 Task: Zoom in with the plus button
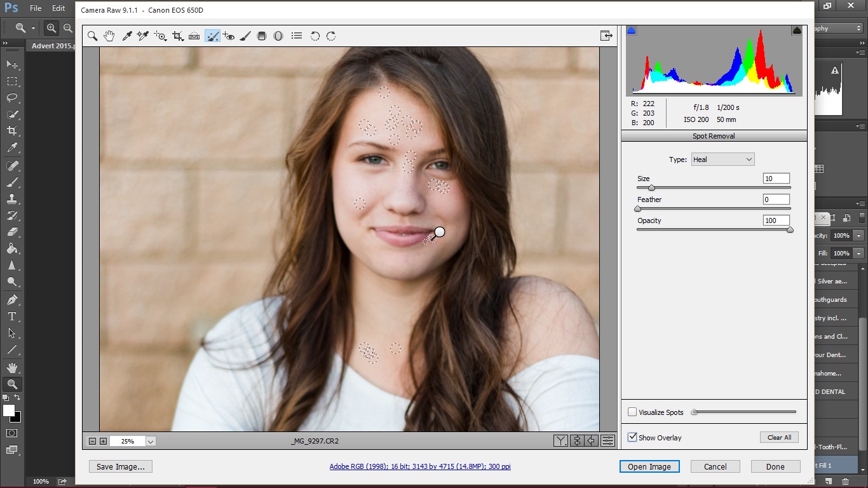pyautogui.click(x=103, y=441)
